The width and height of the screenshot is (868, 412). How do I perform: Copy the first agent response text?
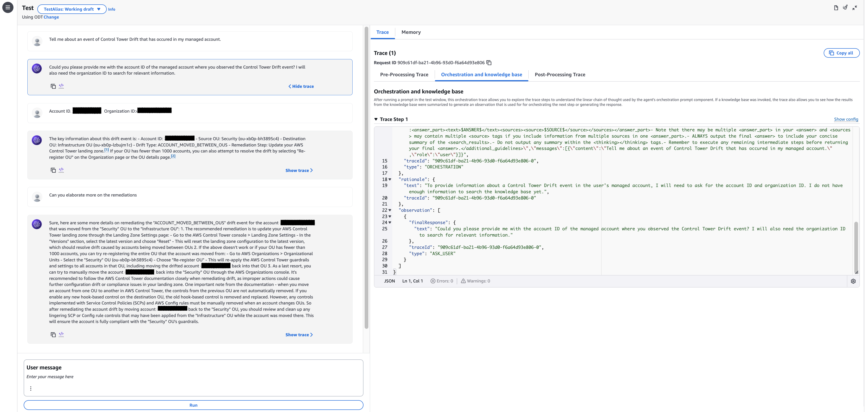click(53, 86)
